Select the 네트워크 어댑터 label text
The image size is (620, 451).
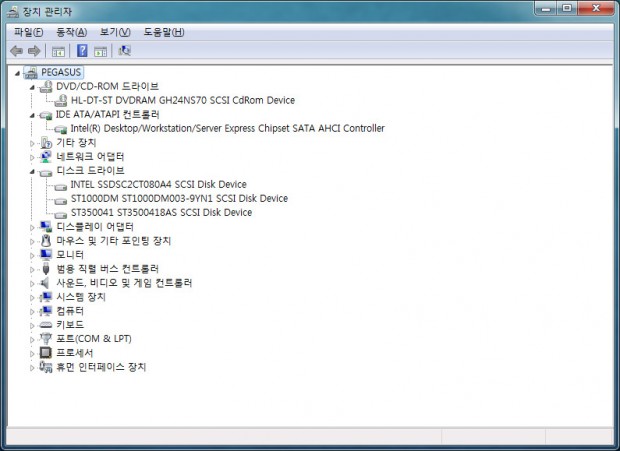tap(90, 157)
